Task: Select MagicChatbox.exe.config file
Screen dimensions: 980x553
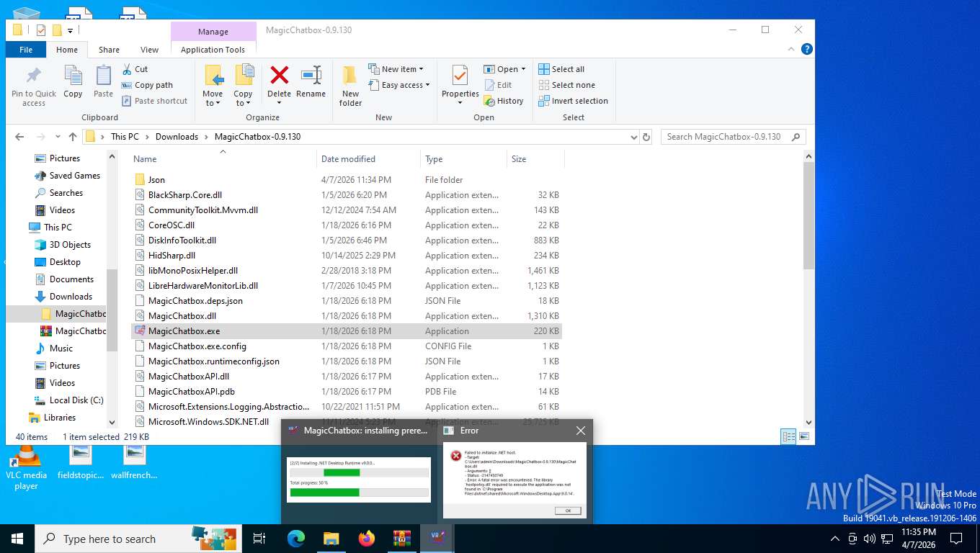Action: 347,346
